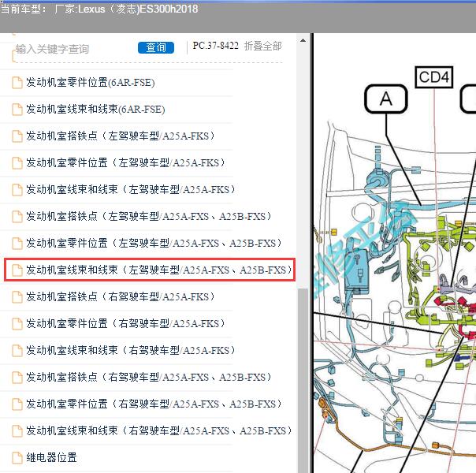The image size is (476, 473).
Task: Click 折叠全部 to collapse all
Action: click(x=263, y=47)
